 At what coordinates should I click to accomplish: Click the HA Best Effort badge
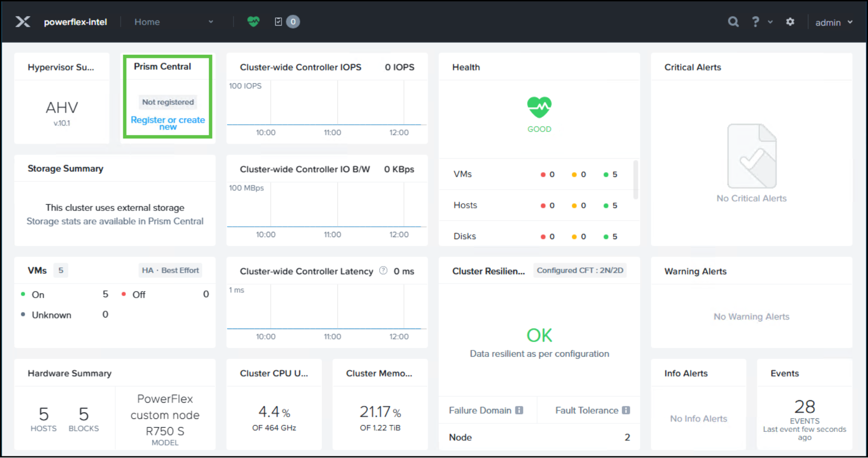coord(170,270)
